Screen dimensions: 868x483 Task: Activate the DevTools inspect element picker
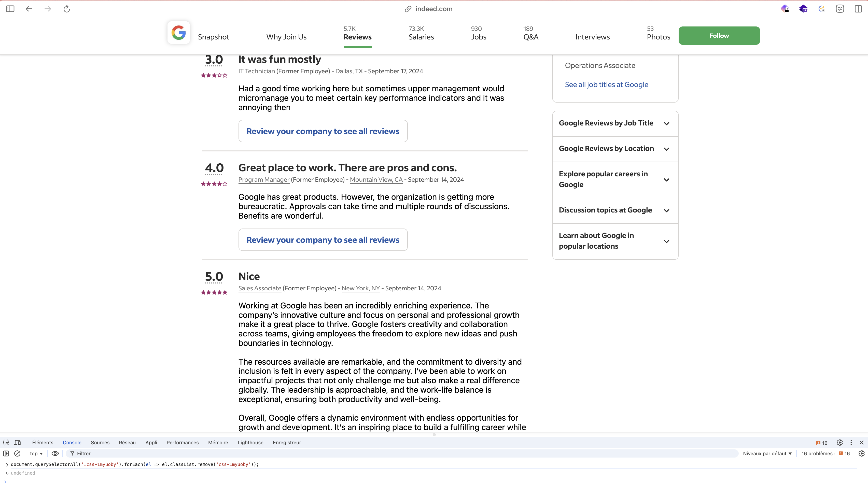(x=6, y=443)
